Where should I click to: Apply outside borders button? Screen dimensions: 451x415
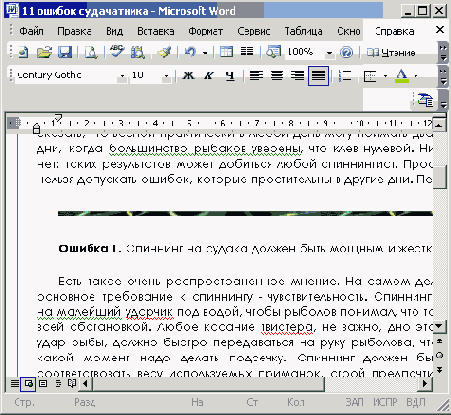click(x=370, y=76)
